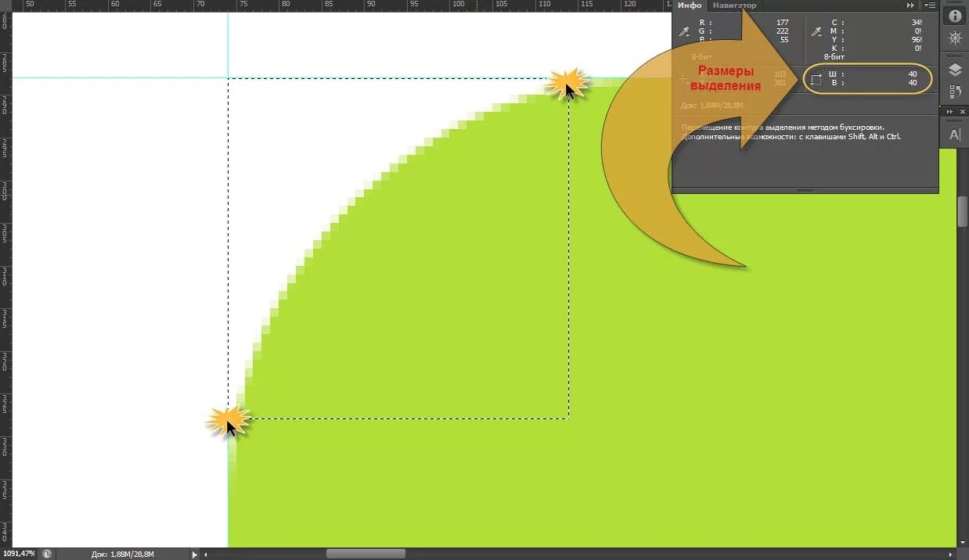The width and height of the screenshot is (969, 560).
Task: Click the RGB eyedropper options icon
Action: [684, 31]
